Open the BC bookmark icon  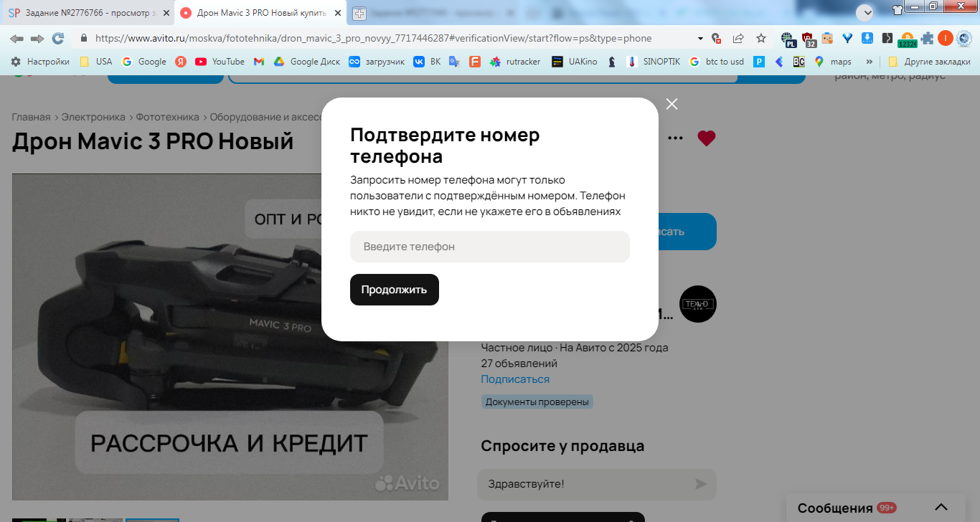tap(798, 62)
